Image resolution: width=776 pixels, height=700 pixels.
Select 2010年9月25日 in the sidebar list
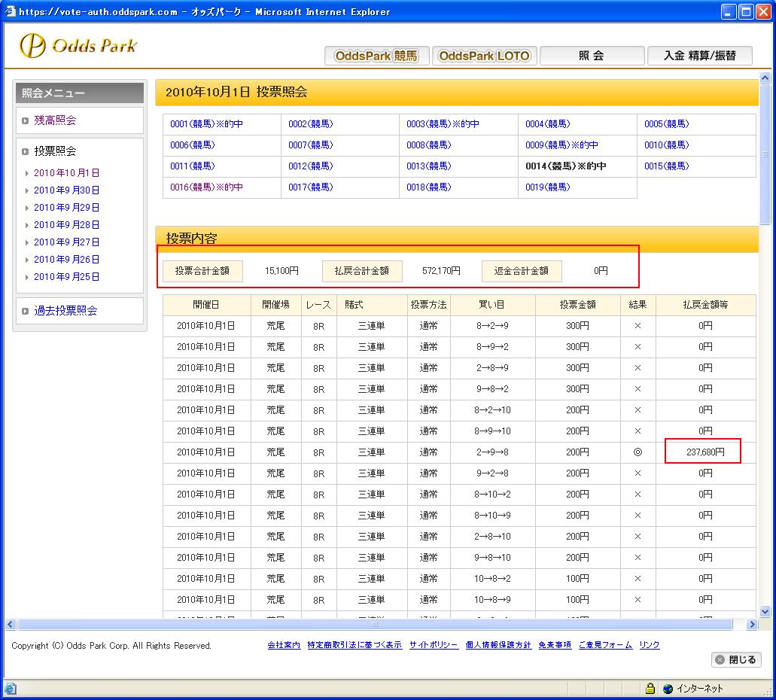coord(66,277)
